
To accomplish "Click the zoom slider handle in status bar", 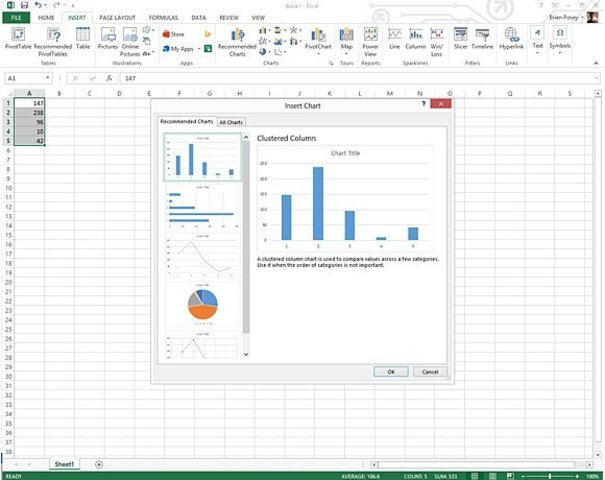I will 550,477.
